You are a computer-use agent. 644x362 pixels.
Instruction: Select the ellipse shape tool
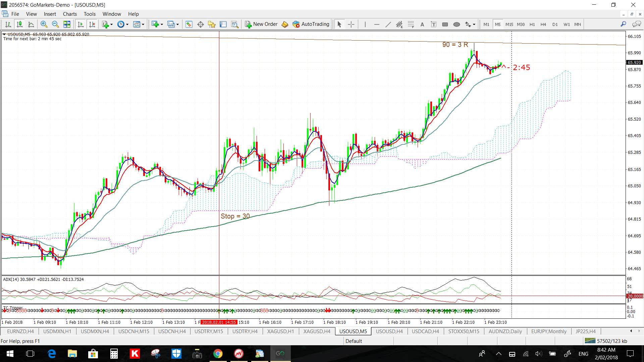click(457, 24)
